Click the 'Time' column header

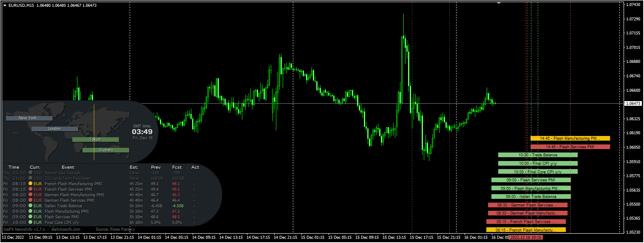pyautogui.click(x=14, y=167)
